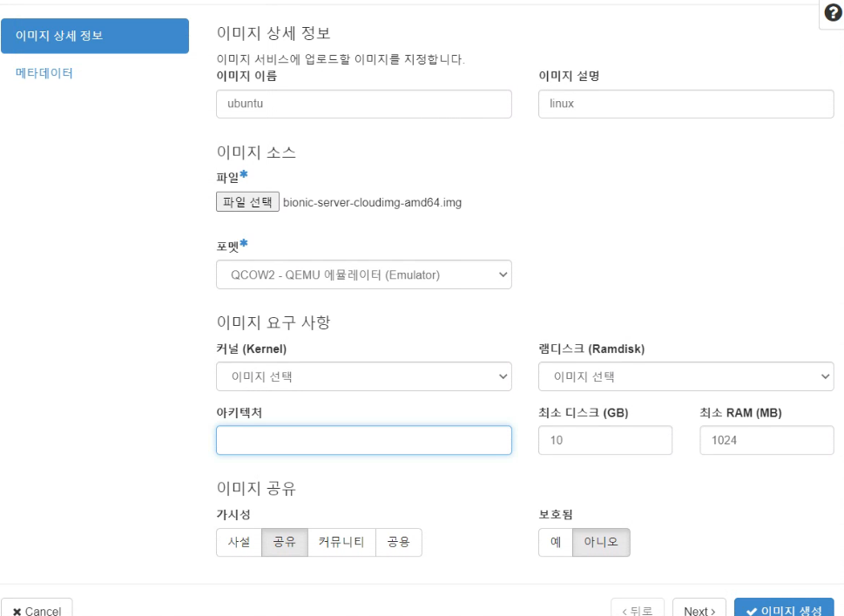
Task: Click the Cancel button
Action: click(37, 608)
